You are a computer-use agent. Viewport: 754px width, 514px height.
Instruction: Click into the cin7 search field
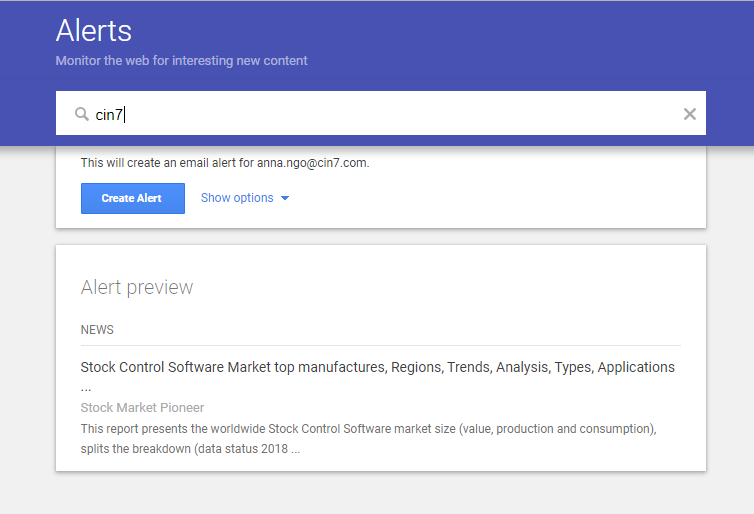(381, 113)
